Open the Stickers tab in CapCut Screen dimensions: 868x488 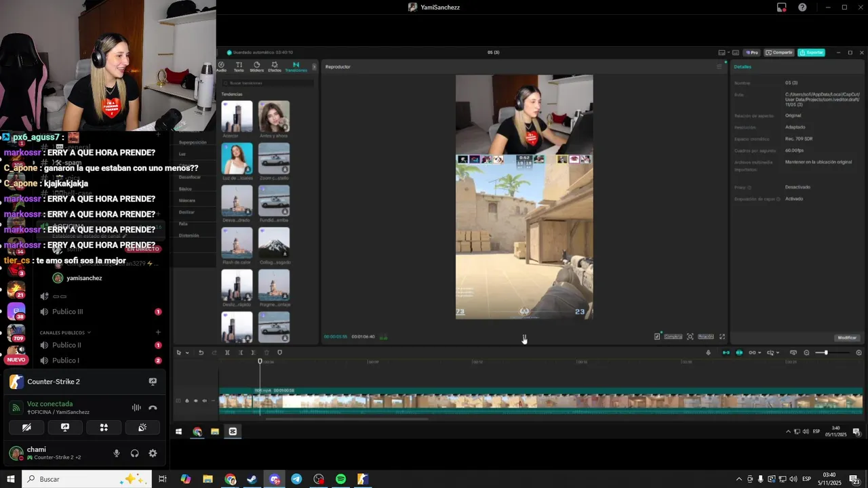(256, 66)
